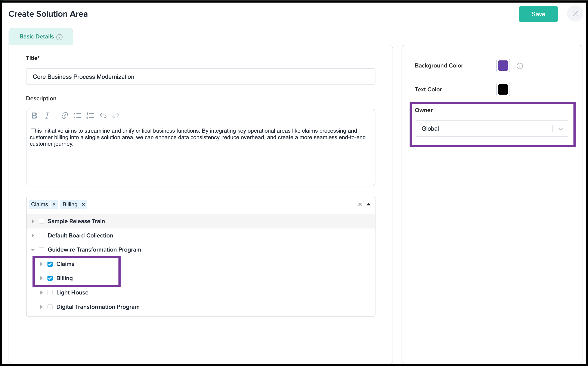This screenshot has height=366, width=588.
Task: Toggle bold formatting in description editor
Action: [x=34, y=116]
